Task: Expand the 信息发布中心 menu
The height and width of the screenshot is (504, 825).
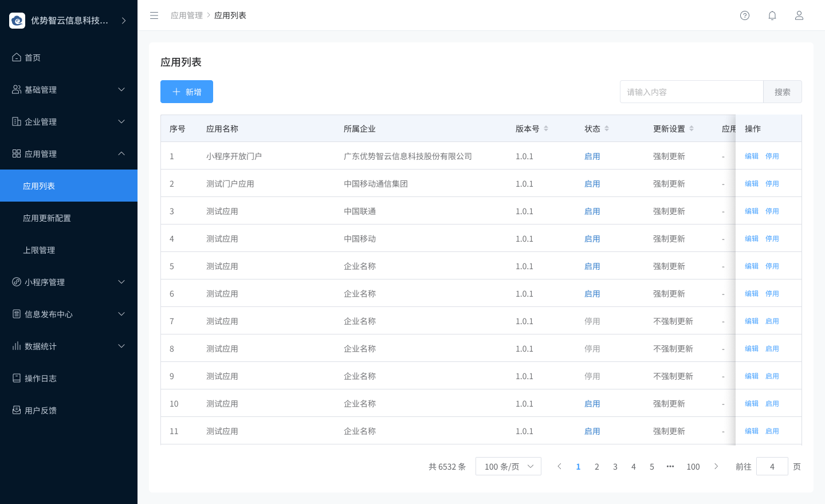Action: [69, 314]
